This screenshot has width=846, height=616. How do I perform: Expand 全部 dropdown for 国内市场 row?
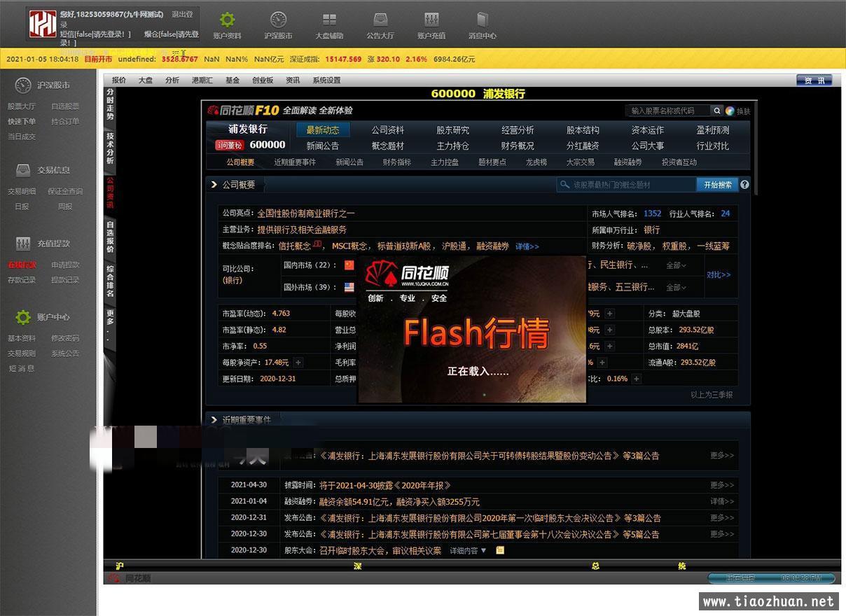coord(676,265)
